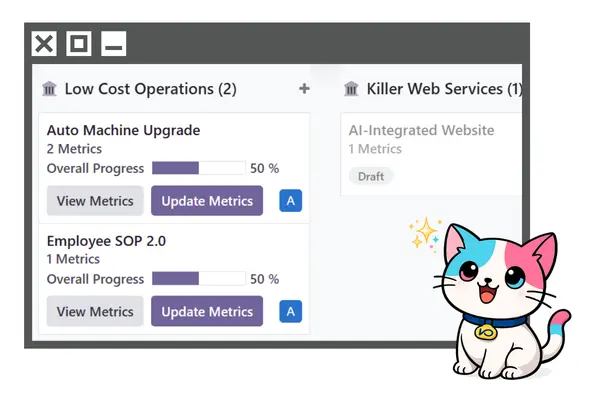
Task: View Metrics for Auto Machine Upgrade
Action: coord(95,201)
